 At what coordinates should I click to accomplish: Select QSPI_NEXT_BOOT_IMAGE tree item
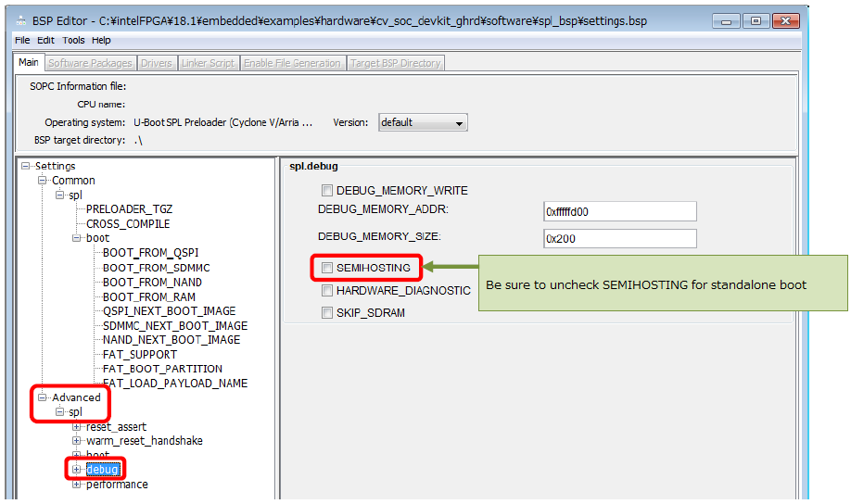(x=170, y=311)
